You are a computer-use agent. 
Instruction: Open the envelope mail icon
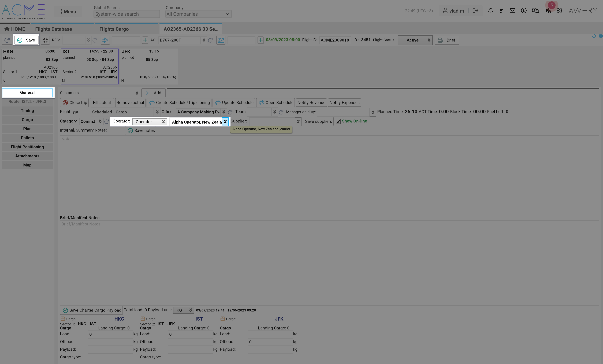pyautogui.click(x=512, y=10)
